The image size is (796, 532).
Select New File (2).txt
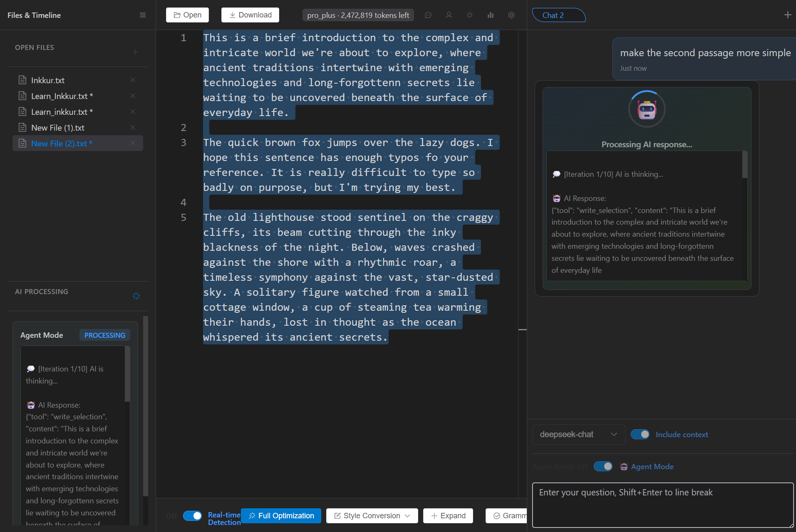[78, 143]
